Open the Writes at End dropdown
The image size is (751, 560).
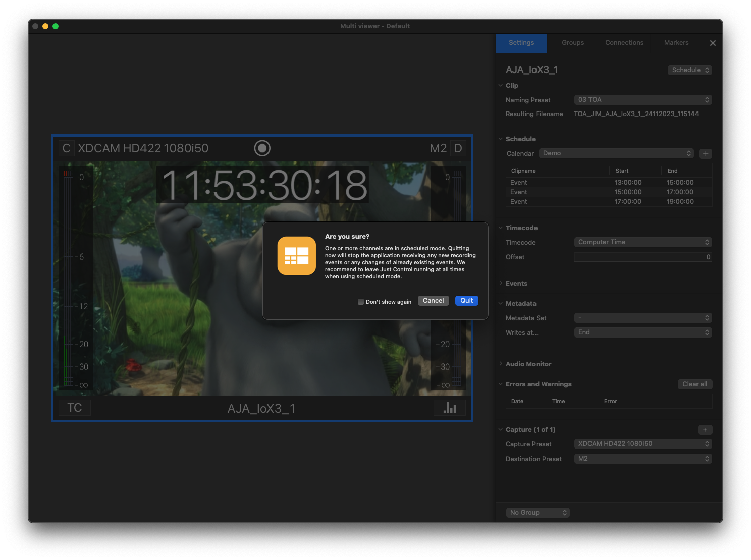pyautogui.click(x=643, y=332)
